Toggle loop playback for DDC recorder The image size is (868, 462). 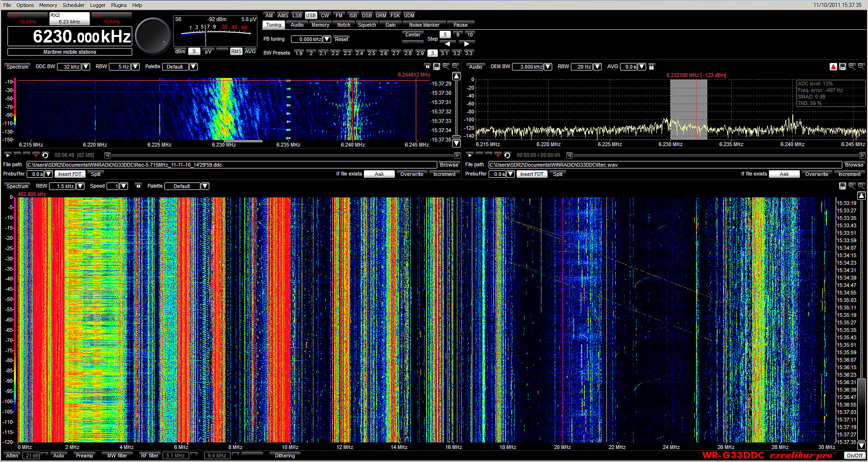45,155
